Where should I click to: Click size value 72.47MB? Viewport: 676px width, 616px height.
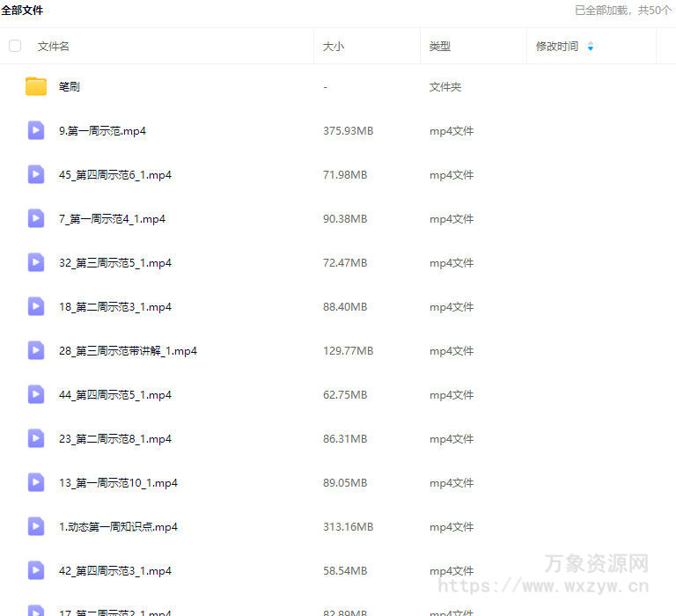pyautogui.click(x=345, y=262)
